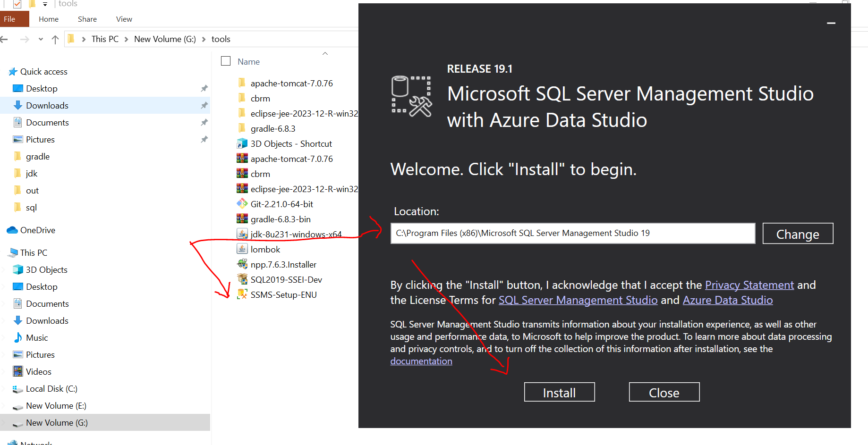868x445 pixels.
Task: Select eclipse-jee-2023-12-R-win32 archive icon
Action: [x=242, y=189]
